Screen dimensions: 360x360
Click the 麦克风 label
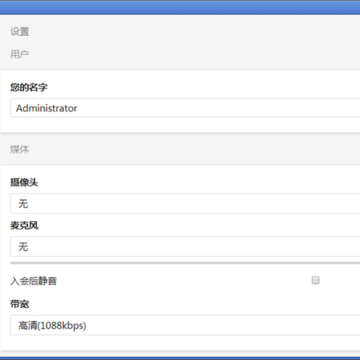(x=24, y=226)
